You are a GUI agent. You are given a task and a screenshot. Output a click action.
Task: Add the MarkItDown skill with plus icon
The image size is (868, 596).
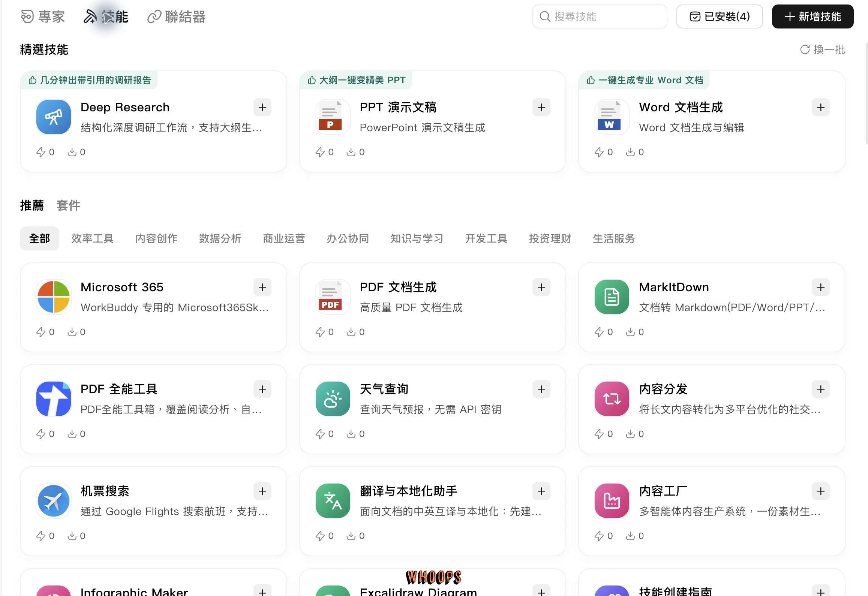[x=820, y=288]
